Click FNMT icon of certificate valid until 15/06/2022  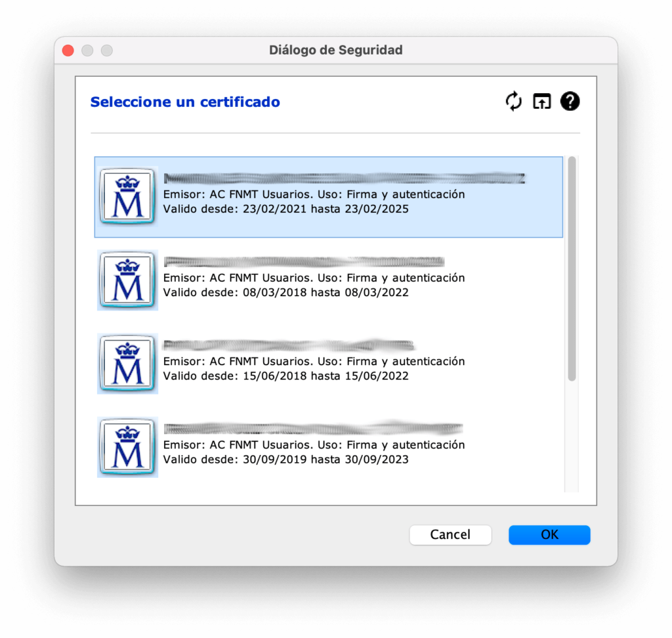[127, 364]
